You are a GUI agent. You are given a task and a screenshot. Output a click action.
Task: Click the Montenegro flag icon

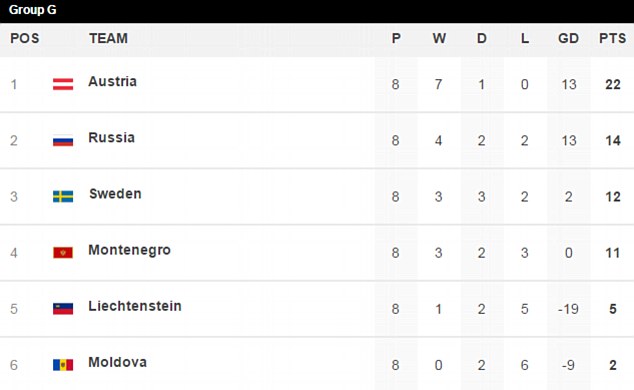point(63,253)
